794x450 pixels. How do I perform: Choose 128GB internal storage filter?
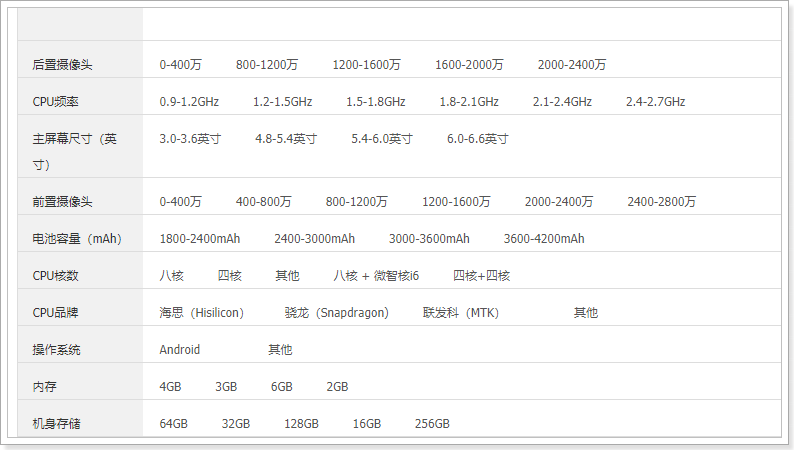tap(301, 424)
